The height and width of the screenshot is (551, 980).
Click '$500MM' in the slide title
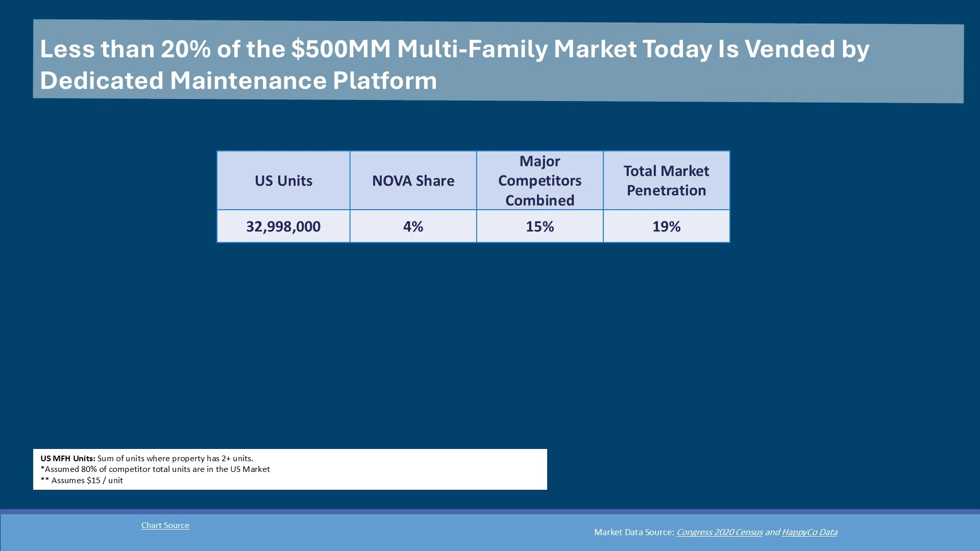click(341, 49)
